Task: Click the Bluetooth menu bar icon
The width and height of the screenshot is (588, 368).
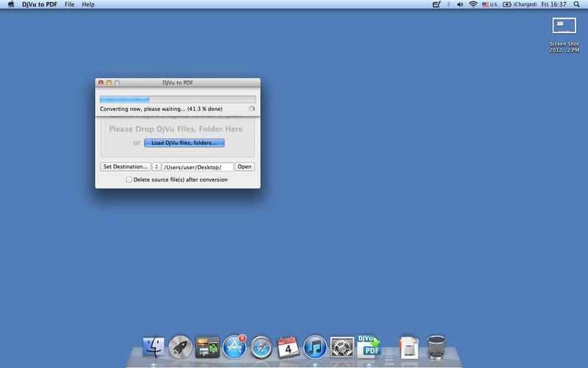Action: click(x=448, y=4)
